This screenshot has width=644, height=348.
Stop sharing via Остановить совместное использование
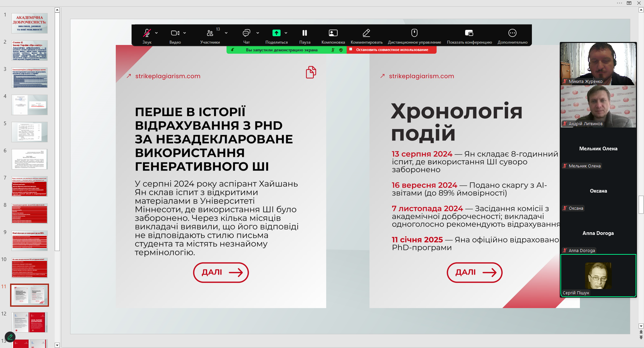click(392, 50)
